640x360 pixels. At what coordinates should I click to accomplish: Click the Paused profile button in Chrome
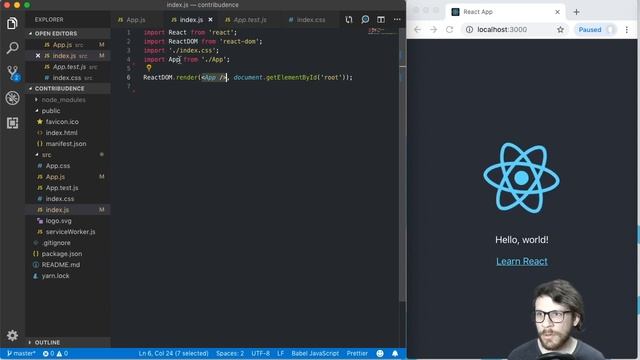[x=595, y=29]
